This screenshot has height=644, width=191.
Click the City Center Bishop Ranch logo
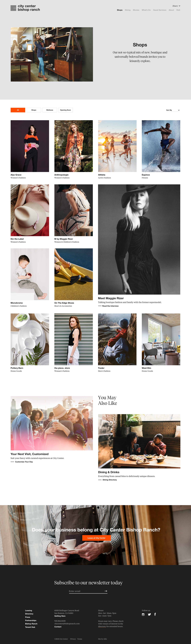click(x=25, y=8)
